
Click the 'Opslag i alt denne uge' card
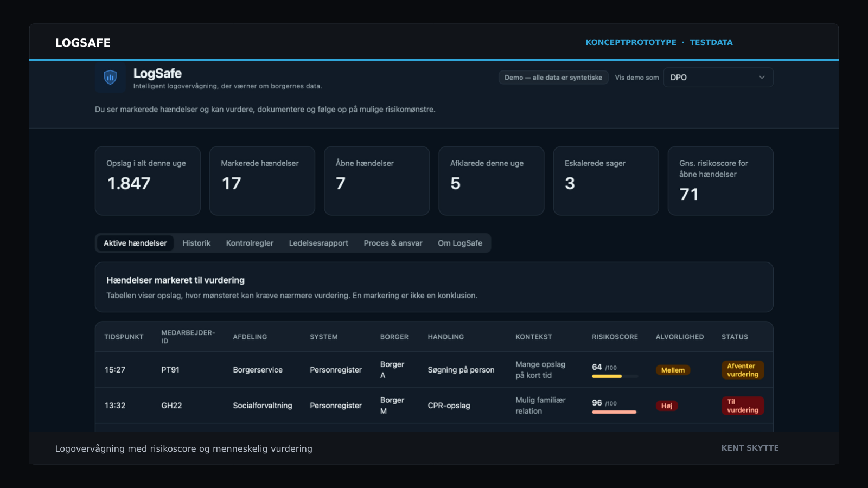[148, 181]
